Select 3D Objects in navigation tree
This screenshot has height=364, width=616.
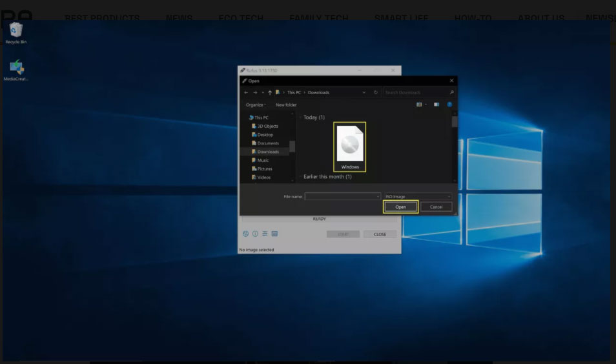265,126
